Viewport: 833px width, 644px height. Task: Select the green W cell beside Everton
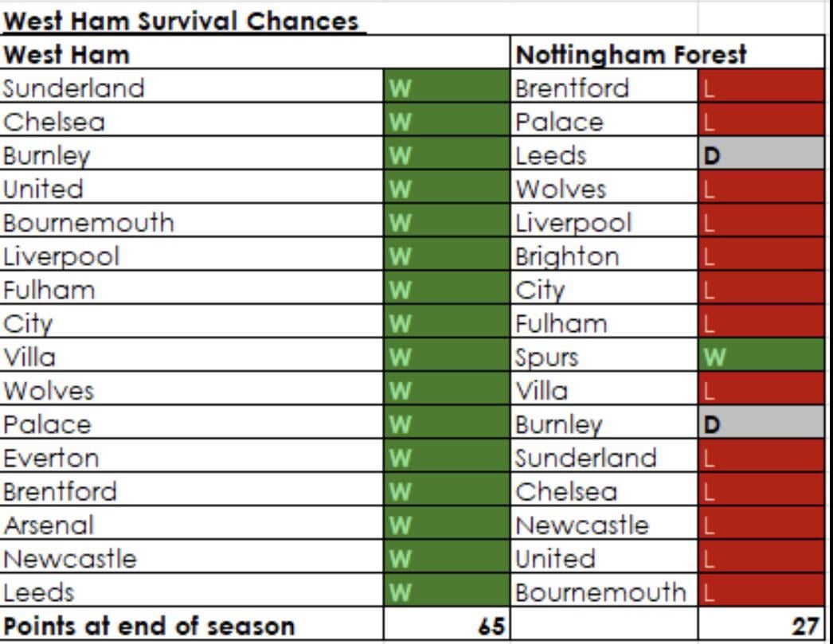point(446,459)
